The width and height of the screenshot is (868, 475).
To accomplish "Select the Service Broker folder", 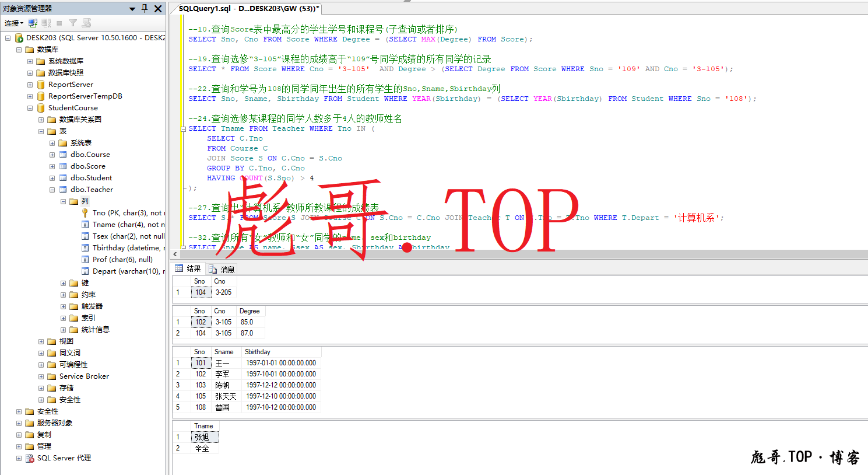I will [84, 376].
